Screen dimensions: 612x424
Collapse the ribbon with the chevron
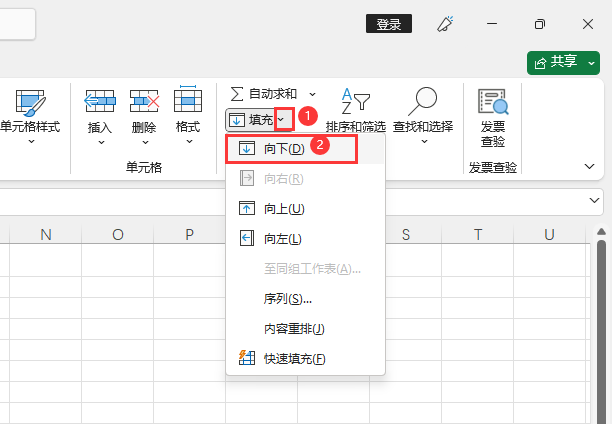point(589,166)
